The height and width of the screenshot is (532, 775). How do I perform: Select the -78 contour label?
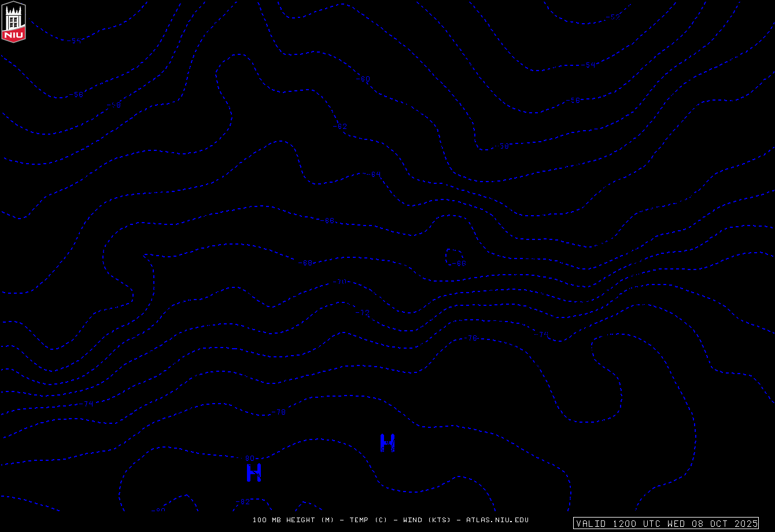click(x=279, y=412)
